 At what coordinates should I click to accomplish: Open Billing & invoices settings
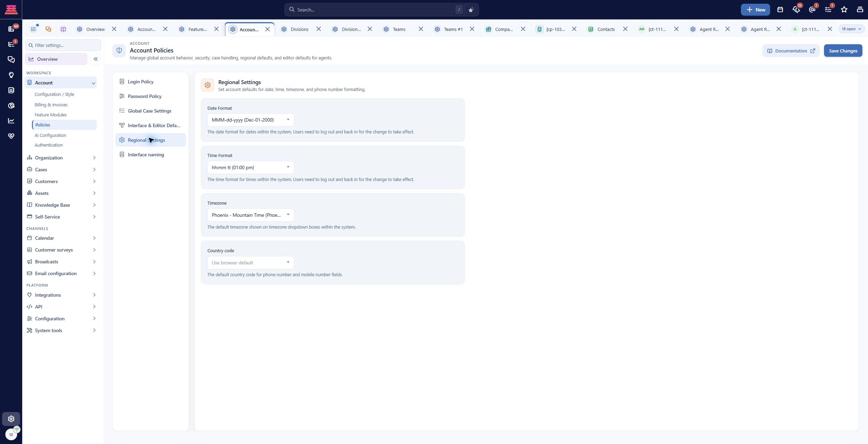51,105
